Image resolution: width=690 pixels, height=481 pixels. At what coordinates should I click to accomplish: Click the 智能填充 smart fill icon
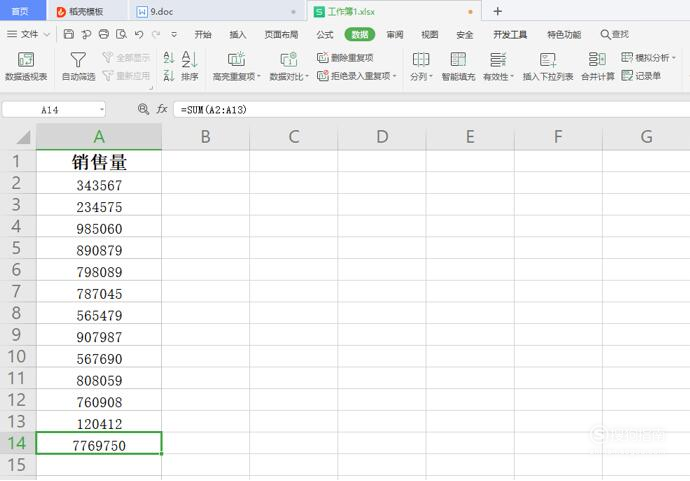tap(458, 59)
